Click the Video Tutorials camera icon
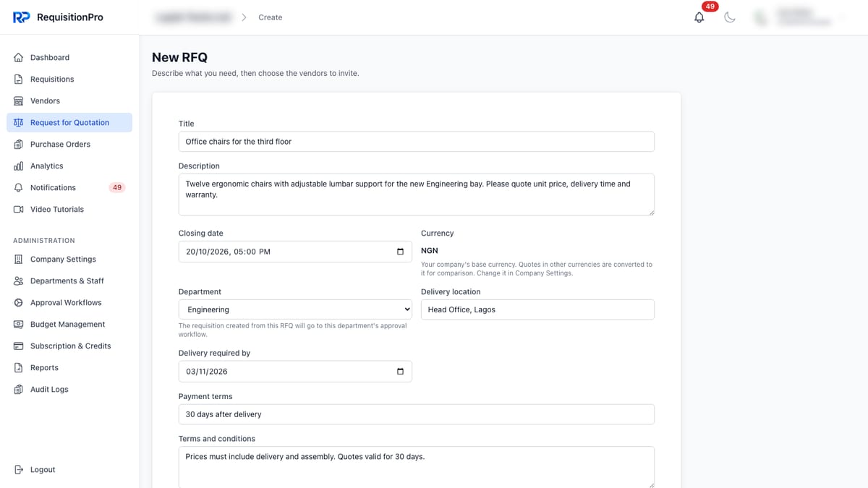 click(x=19, y=209)
